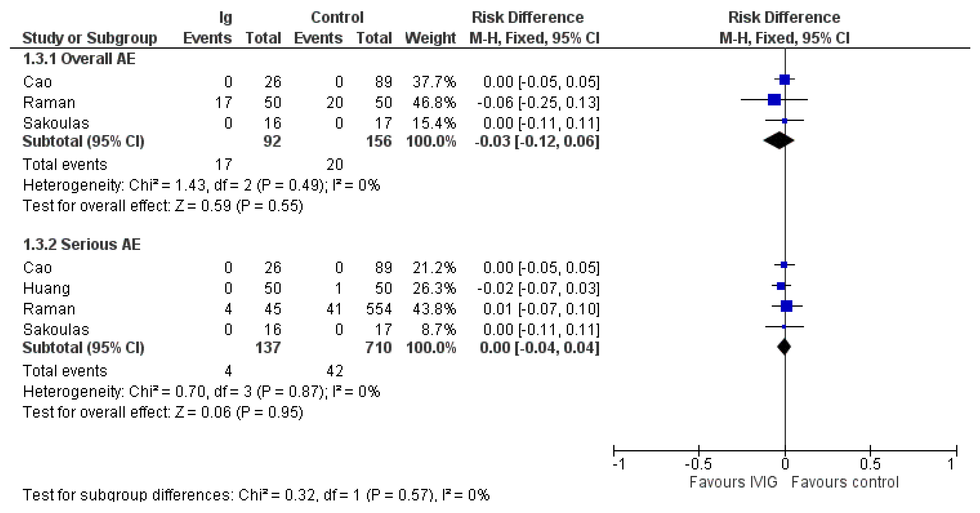Click the 46.8% weight value
The width and height of the screenshot is (980, 513).
click(434, 103)
